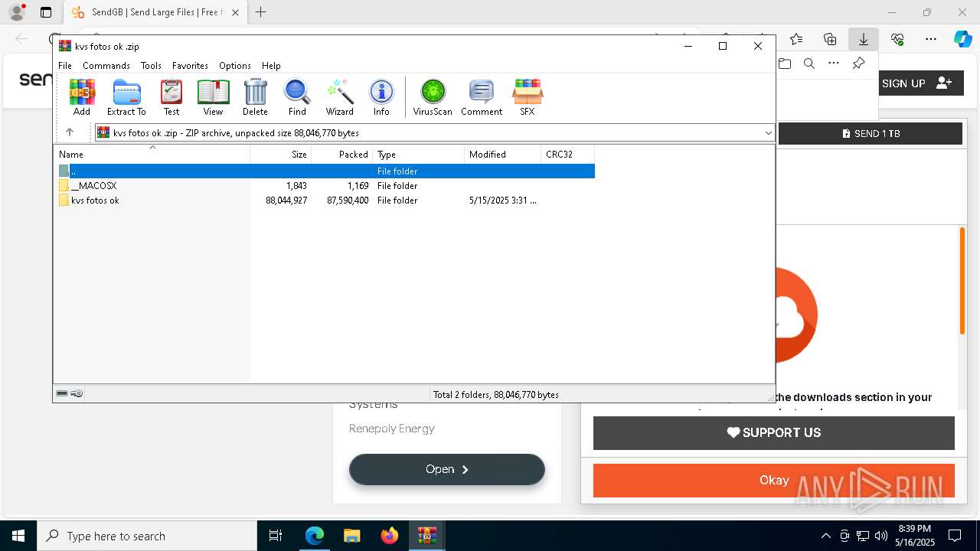Open Edge tab actions menu icon
The width and height of the screenshot is (980, 551).
(x=46, y=12)
